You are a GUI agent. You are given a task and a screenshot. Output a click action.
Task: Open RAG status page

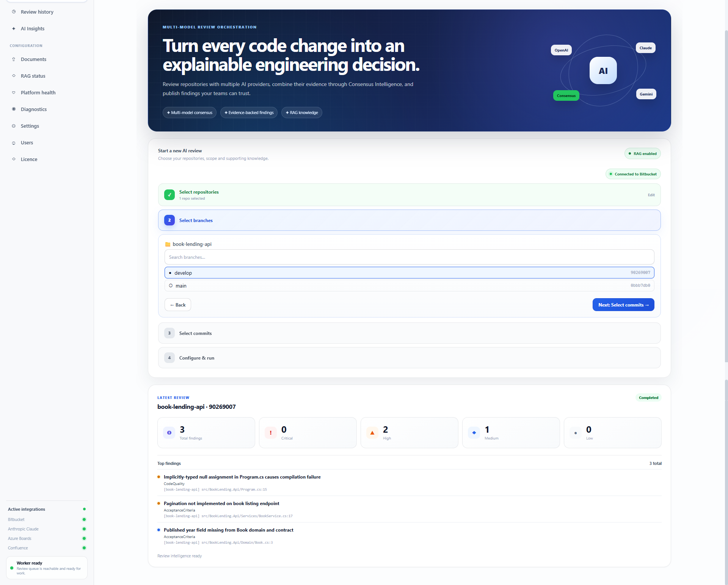pyautogui.click(x=33, y=76)
